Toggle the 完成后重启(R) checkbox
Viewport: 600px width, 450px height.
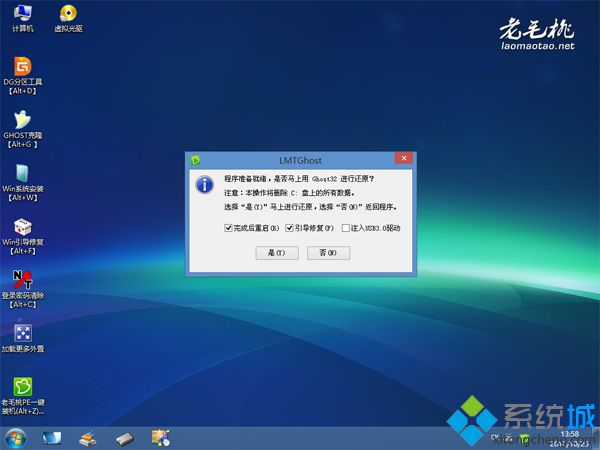pos(228,228)
